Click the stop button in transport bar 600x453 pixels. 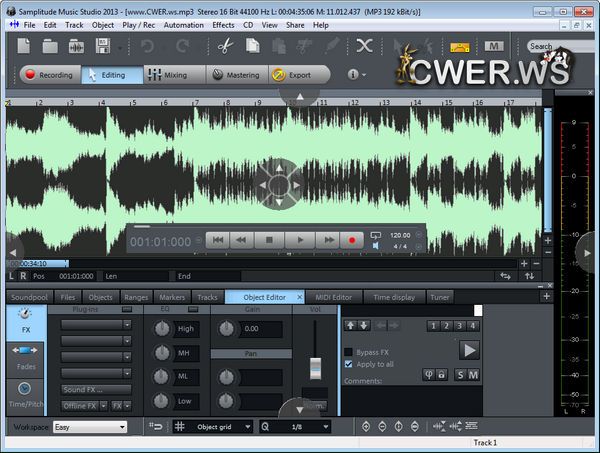click(x=269, y=240)
